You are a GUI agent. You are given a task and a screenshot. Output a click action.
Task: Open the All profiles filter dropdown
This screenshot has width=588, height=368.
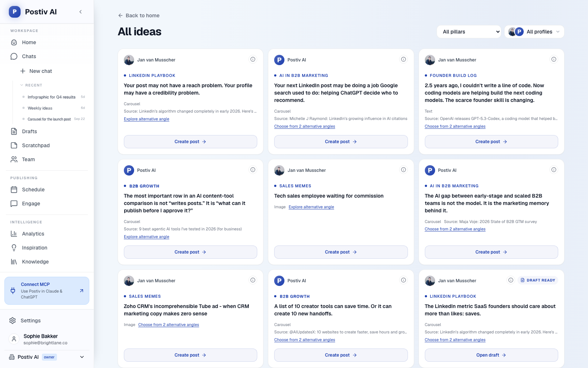[534, 32]
